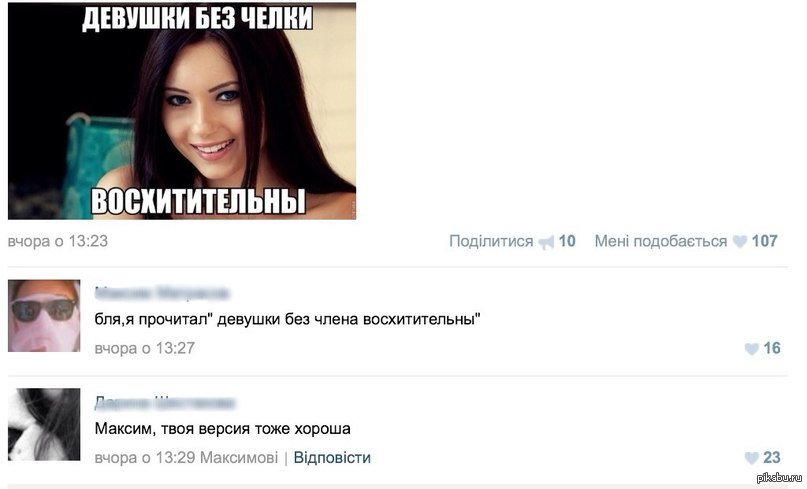Click the Поділитися link
This screenshot has width=807, height=489.
pos(491,241)
